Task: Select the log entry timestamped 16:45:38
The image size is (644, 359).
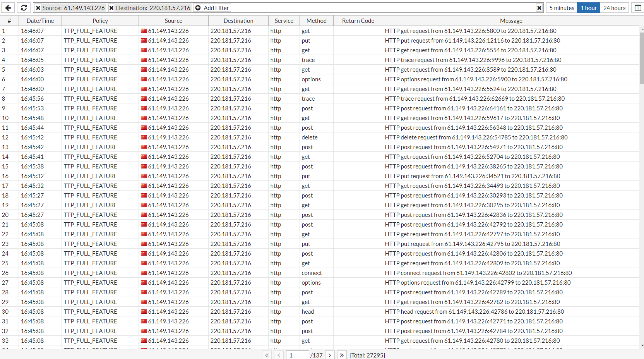Action: pyautogui.click(x=320, y=167)
